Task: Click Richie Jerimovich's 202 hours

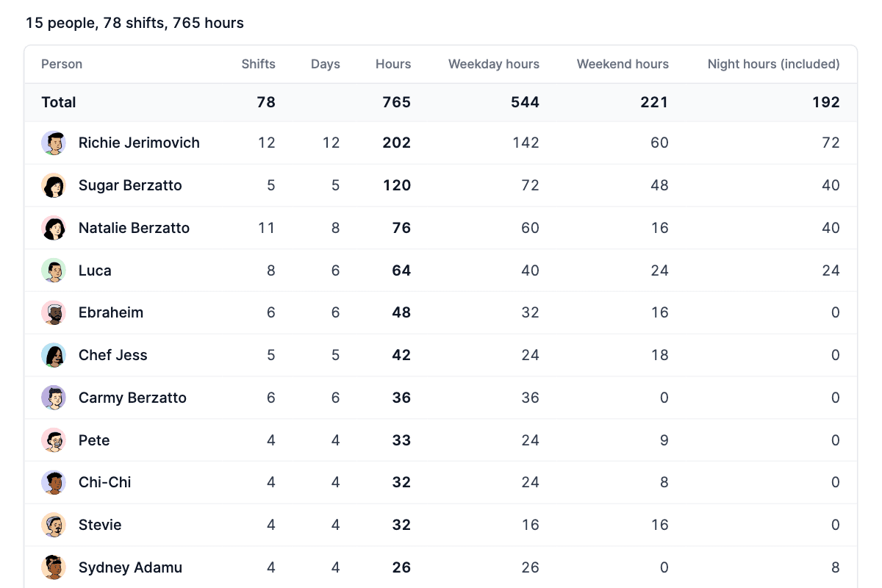Action: click(397, 143)
